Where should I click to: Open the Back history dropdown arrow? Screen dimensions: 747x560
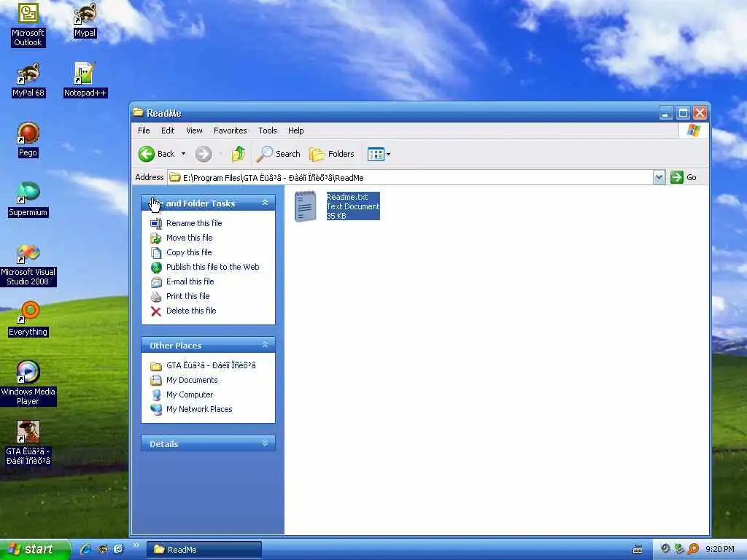click(183, 154)
